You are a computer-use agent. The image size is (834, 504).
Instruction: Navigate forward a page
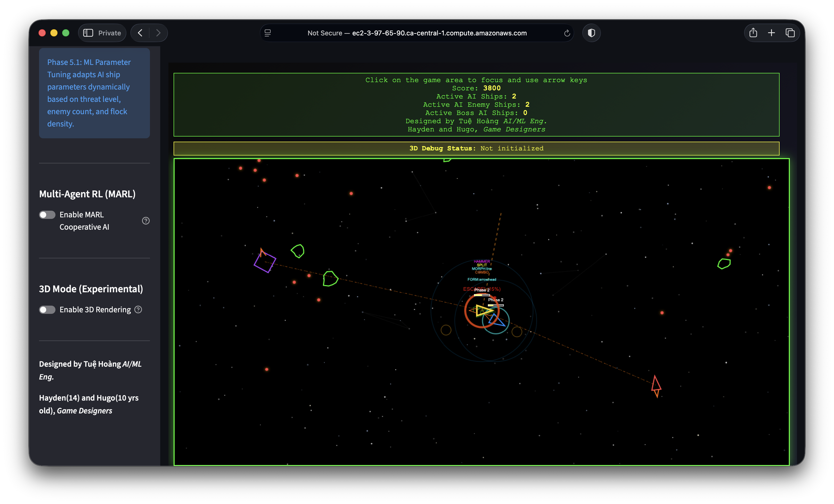pos(158,33)
